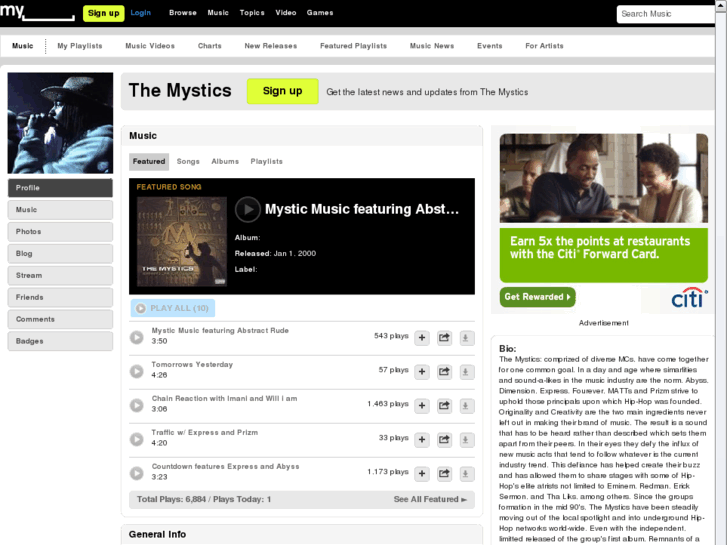Open the Albums tab
This screenshot has height=545, width=727.
coord(225,161)
